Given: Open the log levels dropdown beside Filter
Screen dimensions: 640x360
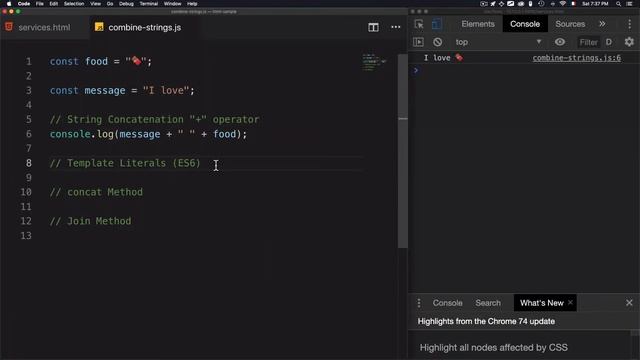Looking at the screenshot, I should point(609,42).
